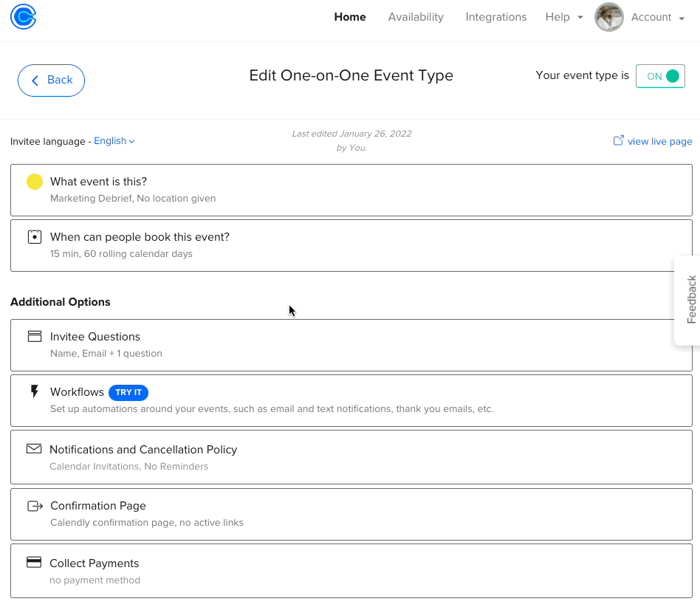Open the Integrations page
This screenshot has width=700, height=607.
pos(495,16)
